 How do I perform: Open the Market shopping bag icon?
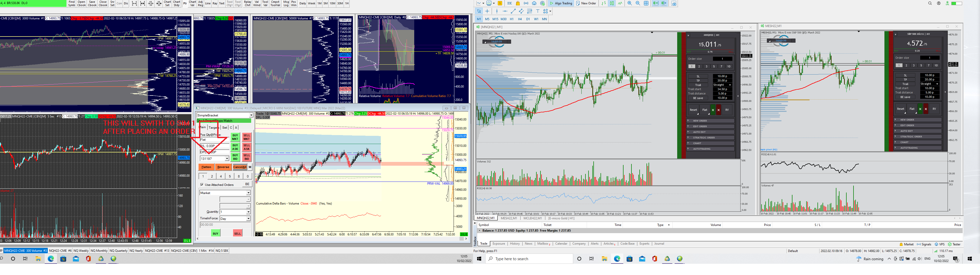click(x=518, y=3)
